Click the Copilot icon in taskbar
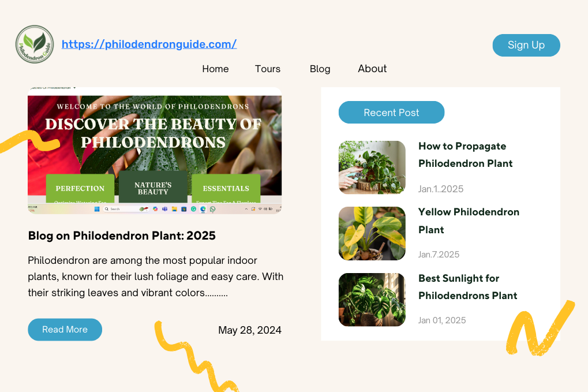Screen dimensions: 588x392 click(x=155, y=209)
